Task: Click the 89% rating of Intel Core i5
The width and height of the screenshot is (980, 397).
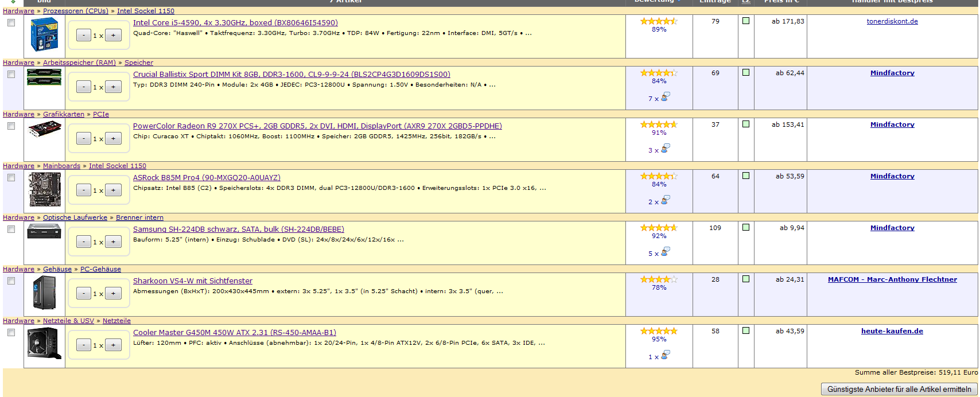Action: pyautogui.click(x=659, y=30)
